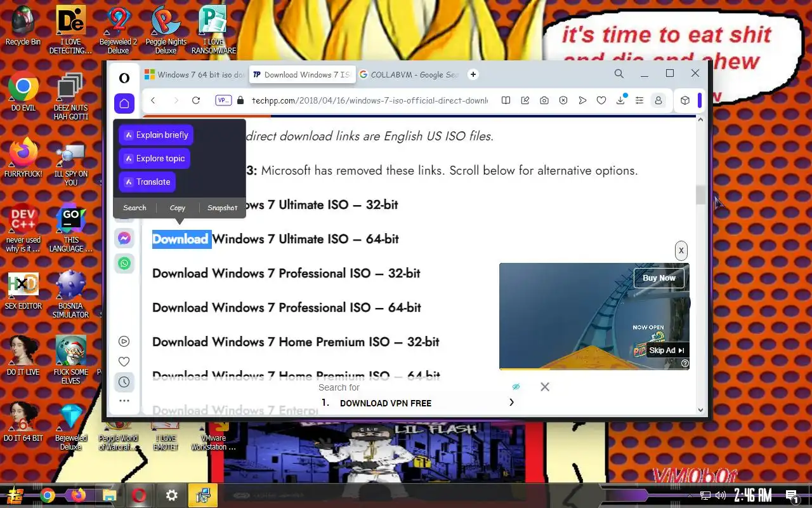Click the page vertical scrollbar thumb
The image size is (812, 508).
[x=700, y=195]
